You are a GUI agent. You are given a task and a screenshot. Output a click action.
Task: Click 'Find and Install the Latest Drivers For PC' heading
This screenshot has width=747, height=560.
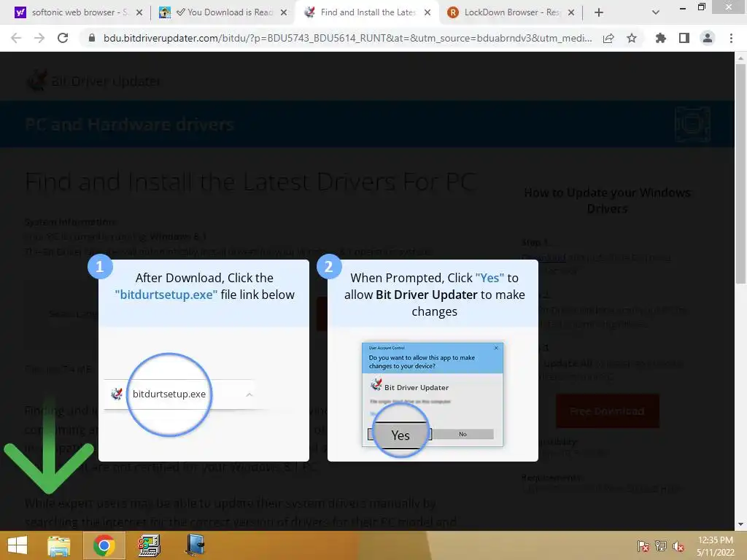250,182
